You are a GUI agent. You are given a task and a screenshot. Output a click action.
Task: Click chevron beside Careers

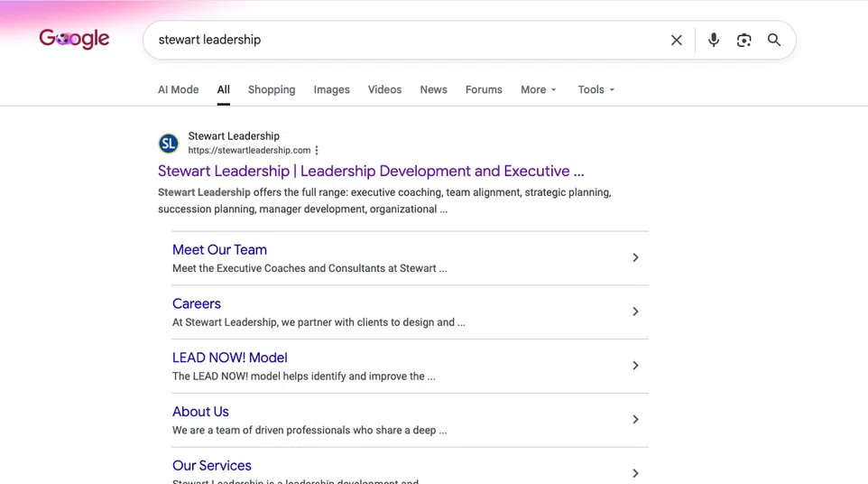pos(635,312)
